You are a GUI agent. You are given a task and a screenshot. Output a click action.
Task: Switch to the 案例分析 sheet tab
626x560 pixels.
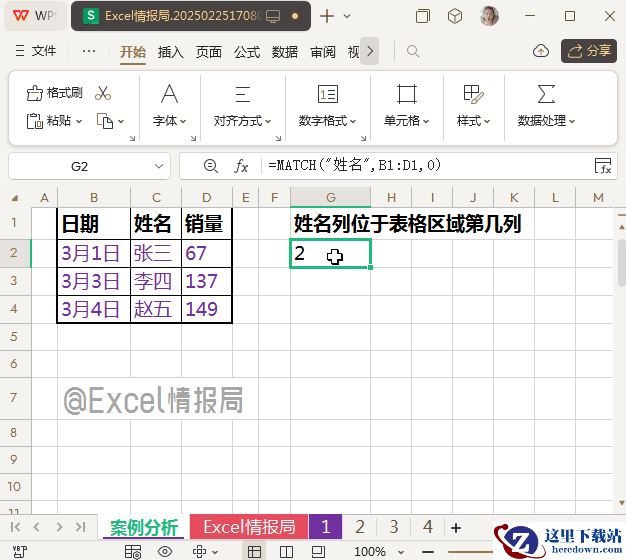(x=144, y=527)
